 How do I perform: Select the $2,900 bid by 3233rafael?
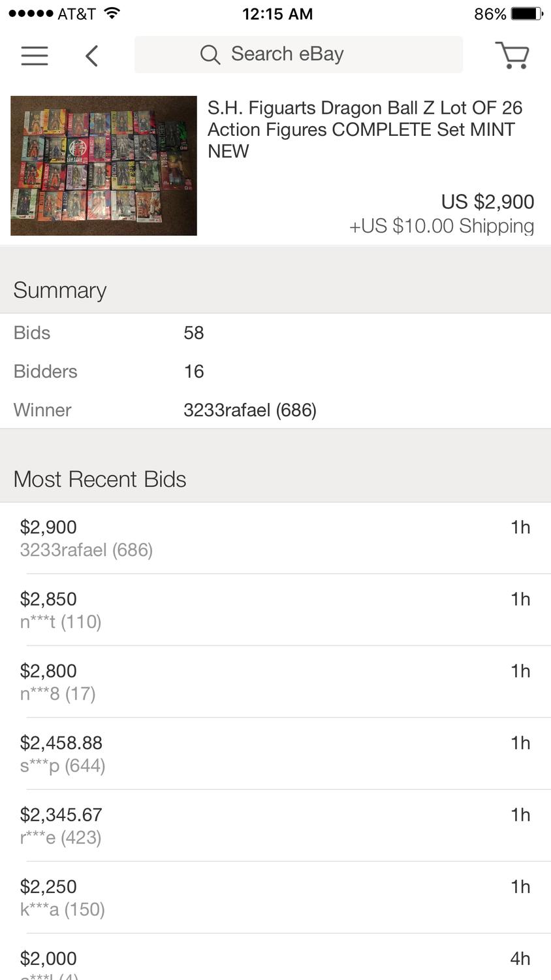tap(275, 538)
